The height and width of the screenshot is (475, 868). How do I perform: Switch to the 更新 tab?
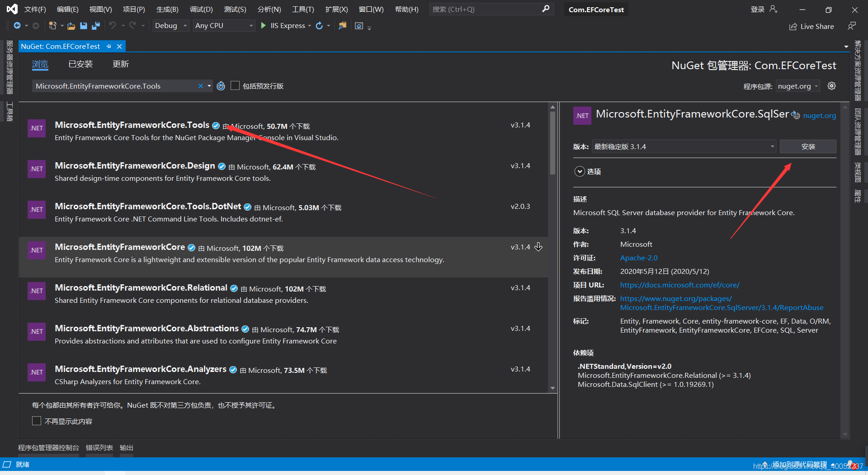[x=121, y=64]
